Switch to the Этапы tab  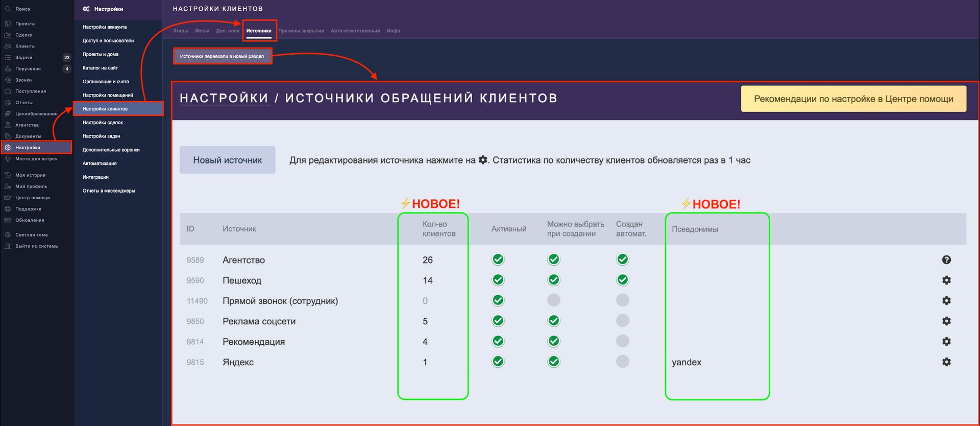[x=181, y=31]
